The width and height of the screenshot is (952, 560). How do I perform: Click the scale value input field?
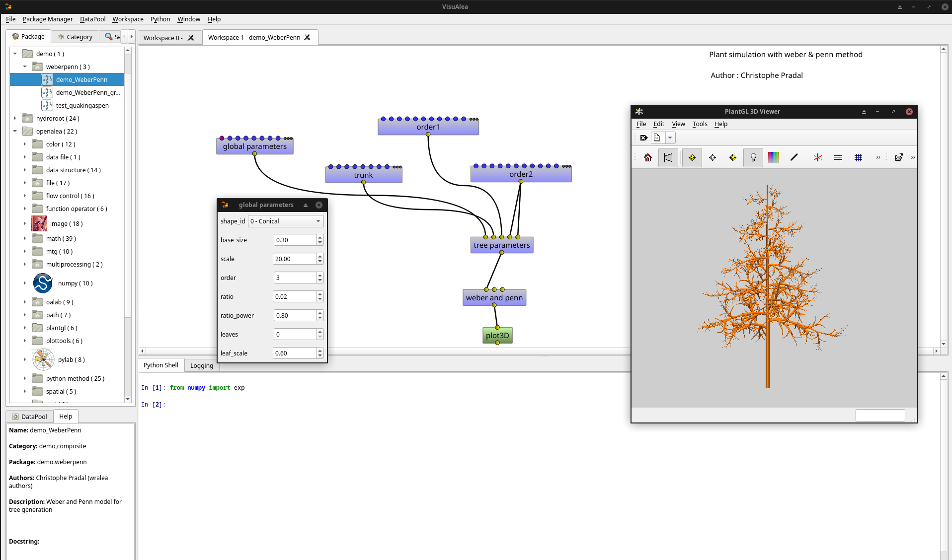(x=295, y=259)
